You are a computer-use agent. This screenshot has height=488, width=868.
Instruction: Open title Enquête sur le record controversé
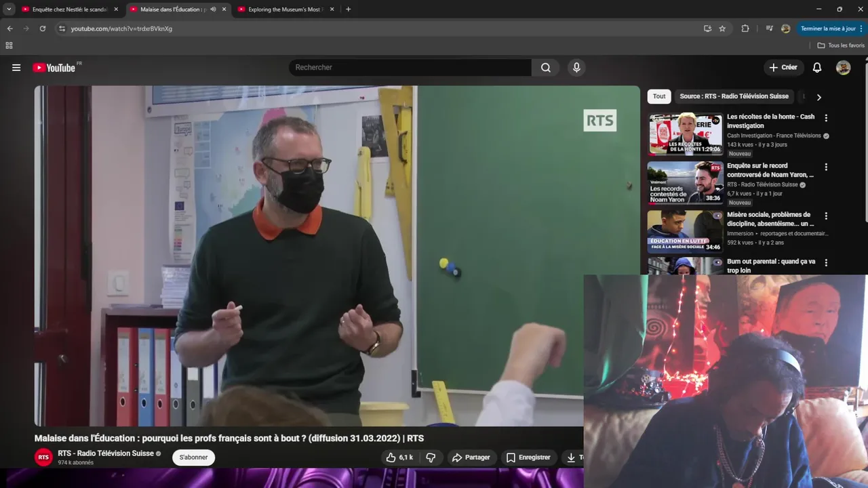770,169
